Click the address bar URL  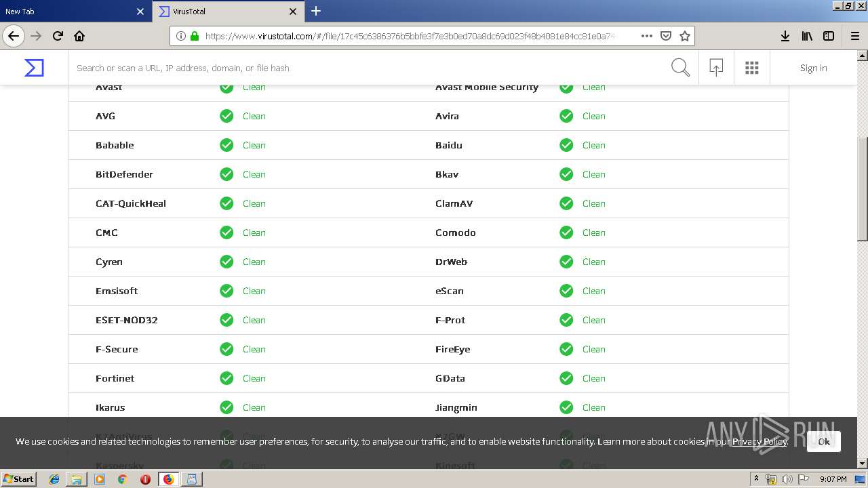click(410, 36)
